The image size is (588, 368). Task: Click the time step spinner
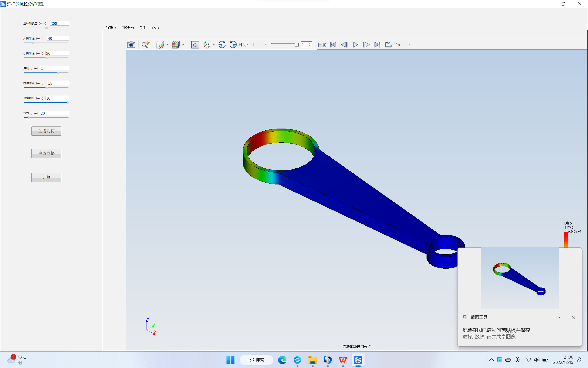tap(306, 45)
